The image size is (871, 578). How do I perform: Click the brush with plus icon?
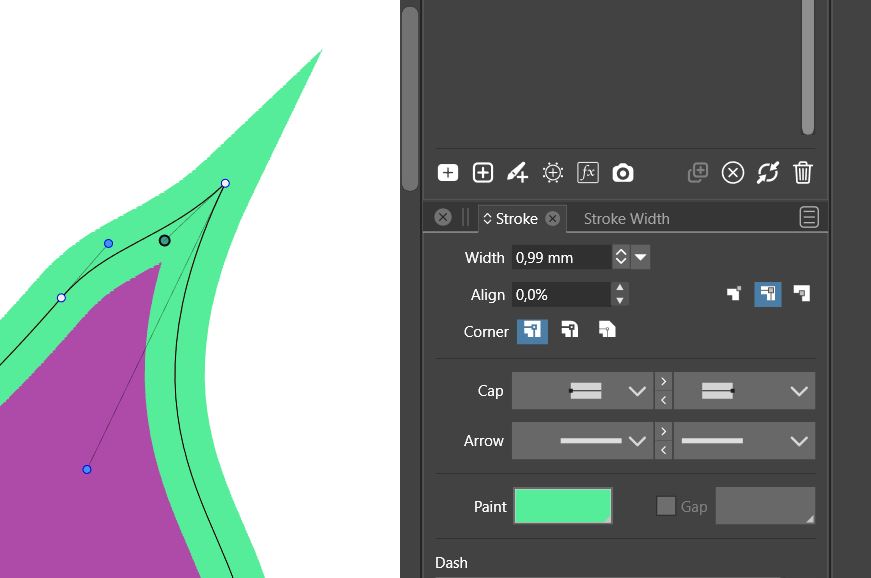pyautogui.click(x=517, y=173)
